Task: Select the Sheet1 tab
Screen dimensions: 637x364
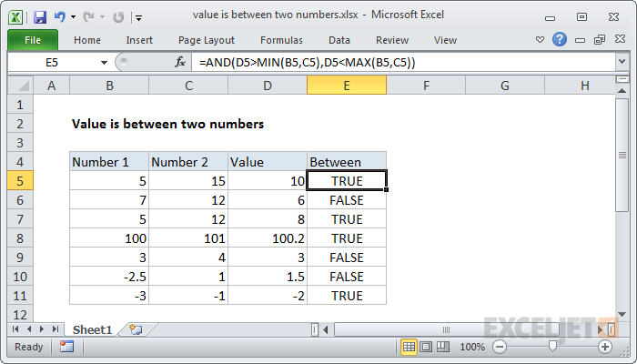Action: [92, 329]
